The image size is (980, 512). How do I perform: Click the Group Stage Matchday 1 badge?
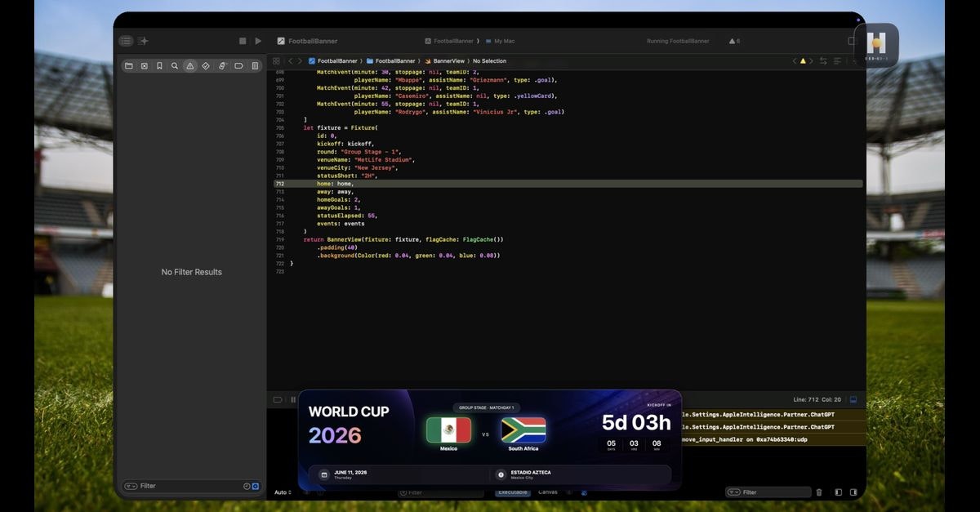point(486,407)
